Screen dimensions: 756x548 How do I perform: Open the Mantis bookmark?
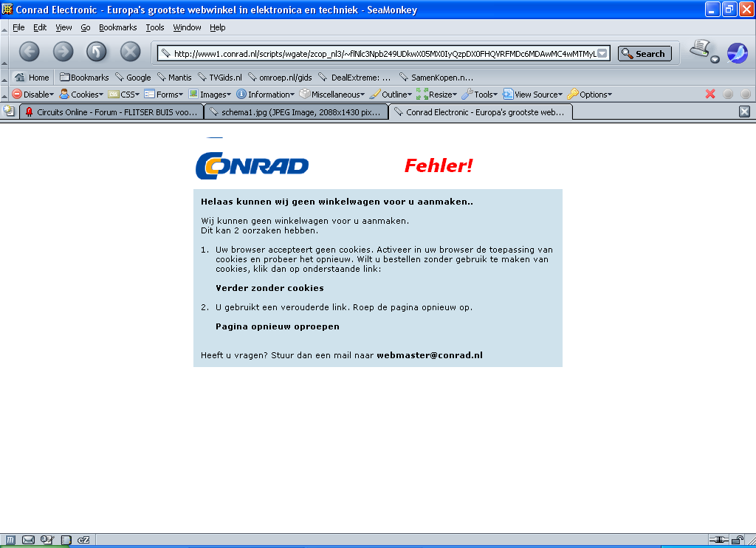pos(174,78)
